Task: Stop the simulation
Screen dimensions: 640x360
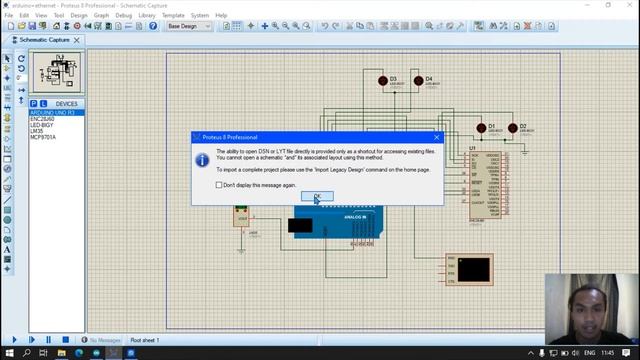Action: pyautogui.click(x=66, y=340)
